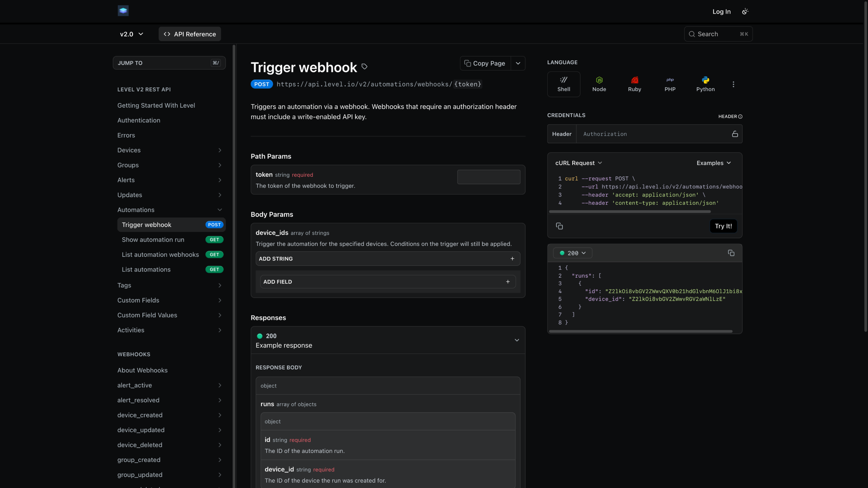Click the page vertical scrollbar

(866, 166)
